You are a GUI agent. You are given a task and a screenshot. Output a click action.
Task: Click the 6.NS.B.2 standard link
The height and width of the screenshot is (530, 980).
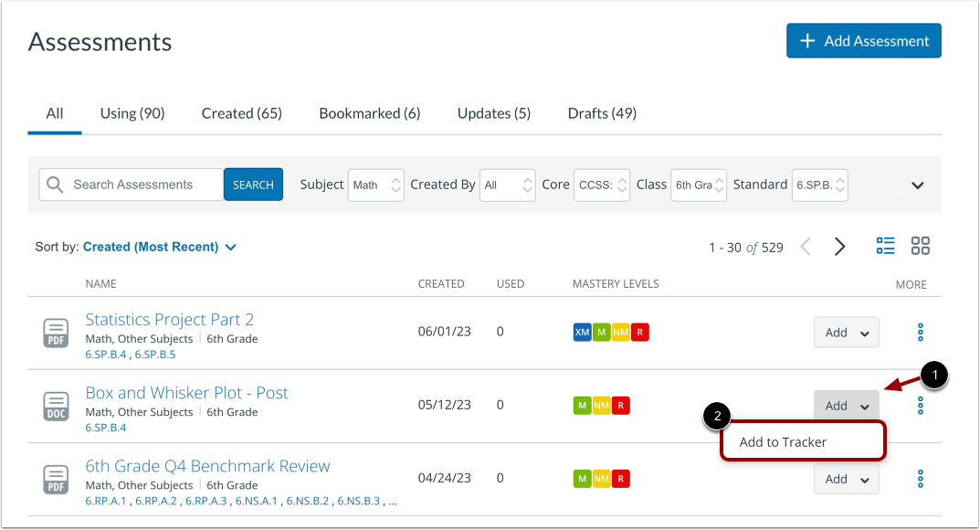coord(308,502)
